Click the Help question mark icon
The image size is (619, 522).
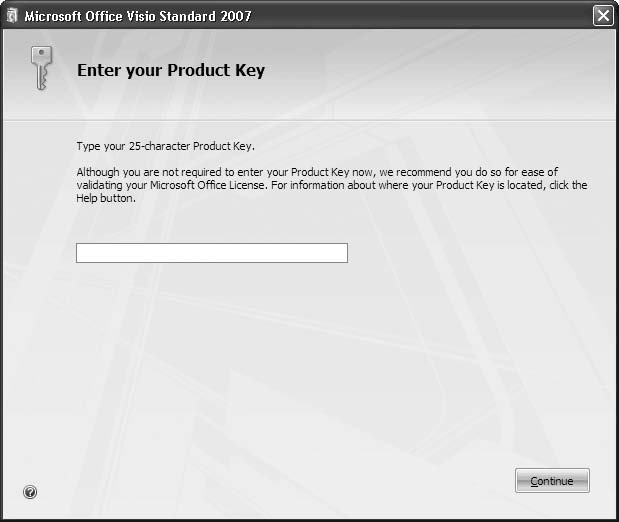(x=30, y=491)
